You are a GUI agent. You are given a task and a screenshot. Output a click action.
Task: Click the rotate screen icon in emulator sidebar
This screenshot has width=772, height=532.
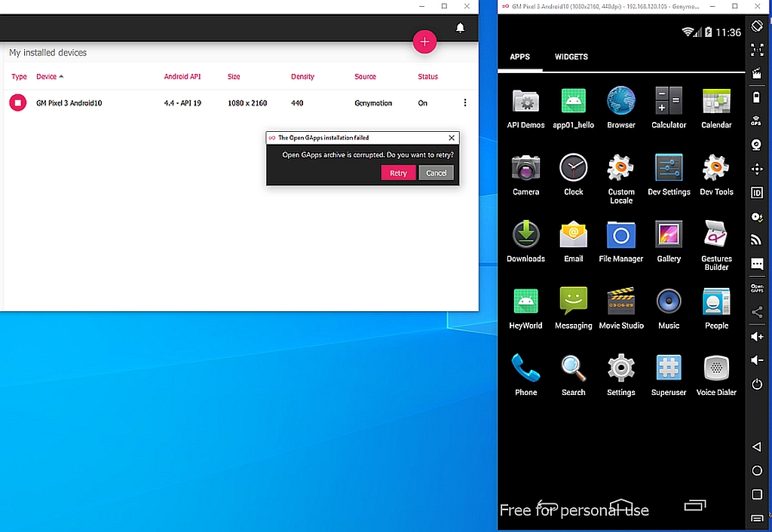click(x=757, y=26)
